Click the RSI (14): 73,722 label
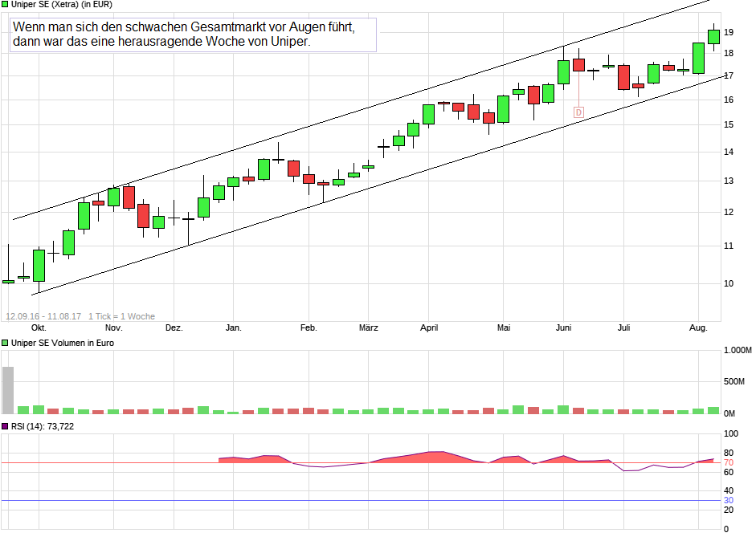Image resolution: width=756 pixels, height=541 pixels. pyautogui.click(x=43, y=426)
